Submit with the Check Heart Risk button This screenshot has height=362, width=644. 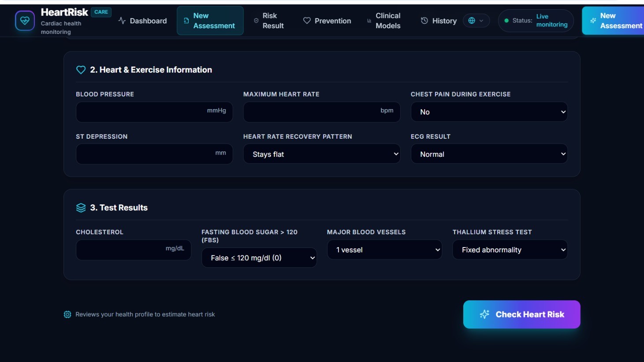click(x=521, y=314)
